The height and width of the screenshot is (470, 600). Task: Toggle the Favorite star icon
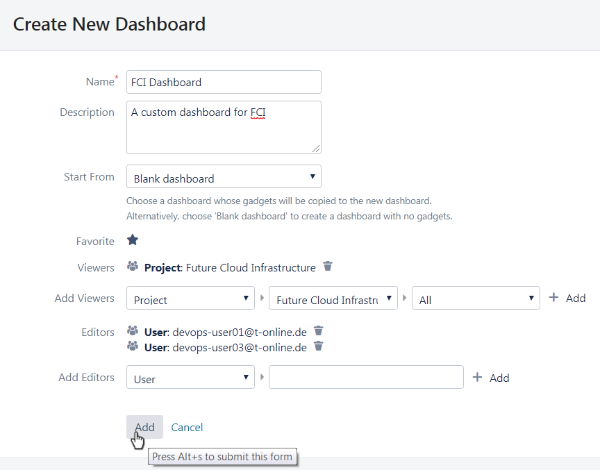132,241
